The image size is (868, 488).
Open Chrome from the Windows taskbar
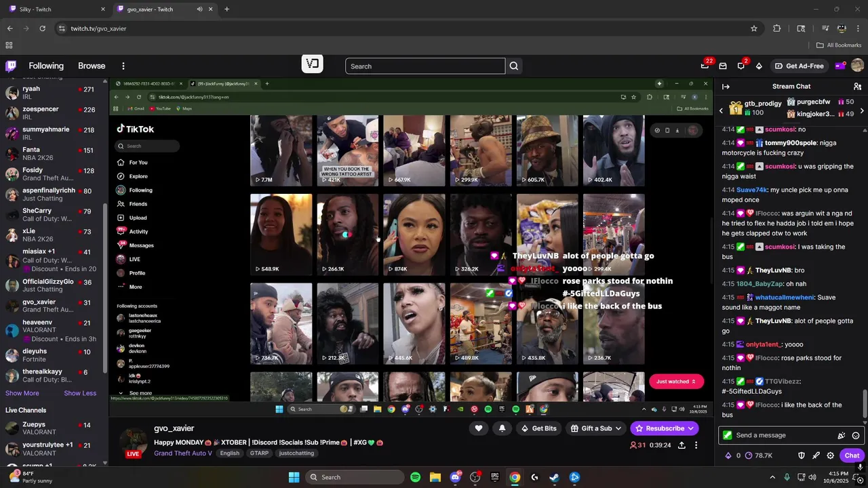pyautogui.click(x=515, y=477)
